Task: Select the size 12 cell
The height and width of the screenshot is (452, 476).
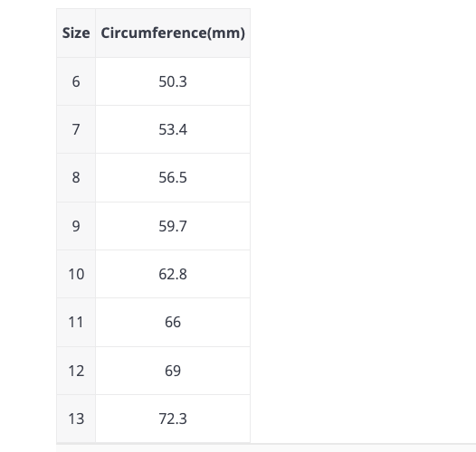Action: (x=76, y=371)
